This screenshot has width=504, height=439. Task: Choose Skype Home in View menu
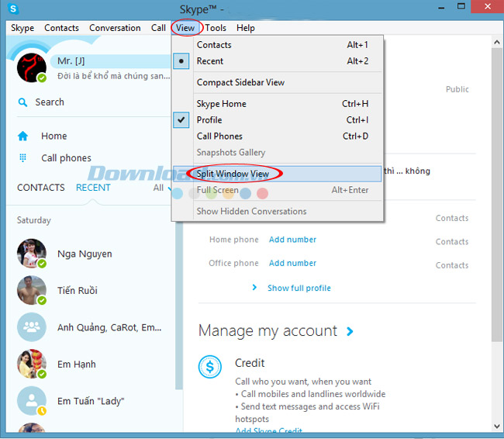(278, 104)
